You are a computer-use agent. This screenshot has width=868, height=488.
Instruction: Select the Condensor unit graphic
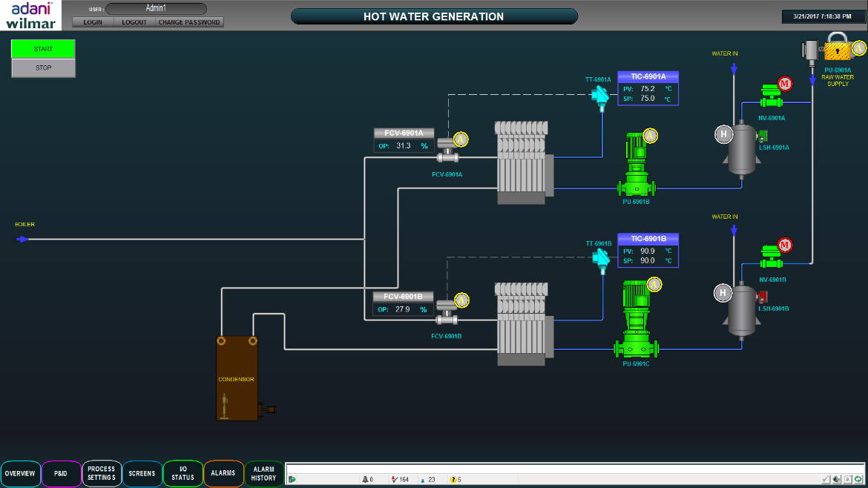pos(237,378)
